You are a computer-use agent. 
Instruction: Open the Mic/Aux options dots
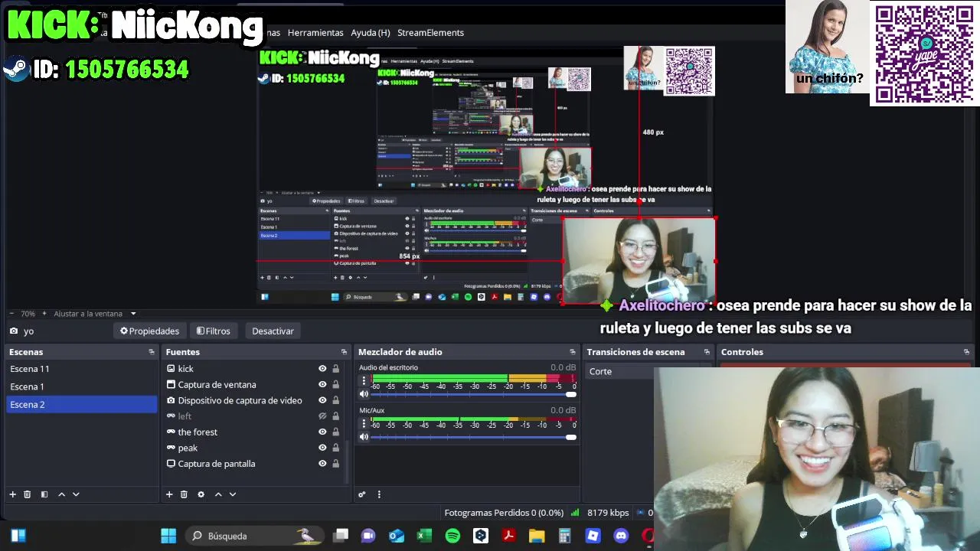point(364,424)
